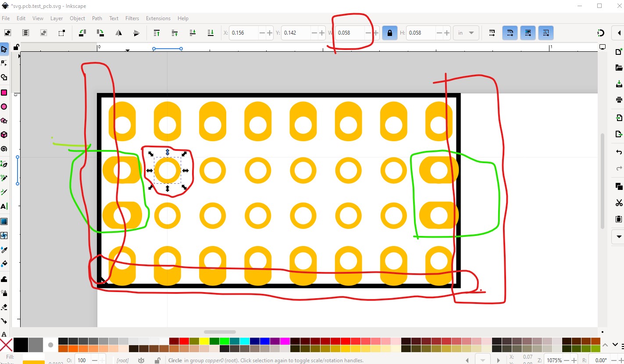
Task: Click the Undo arrow icon
Action: pos(619,152)
